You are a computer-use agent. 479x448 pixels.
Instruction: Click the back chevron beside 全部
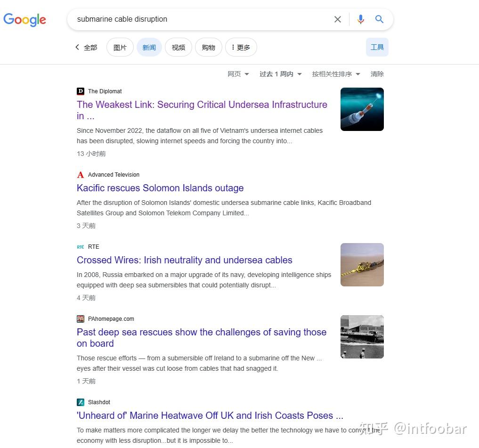tap(77, 47)
